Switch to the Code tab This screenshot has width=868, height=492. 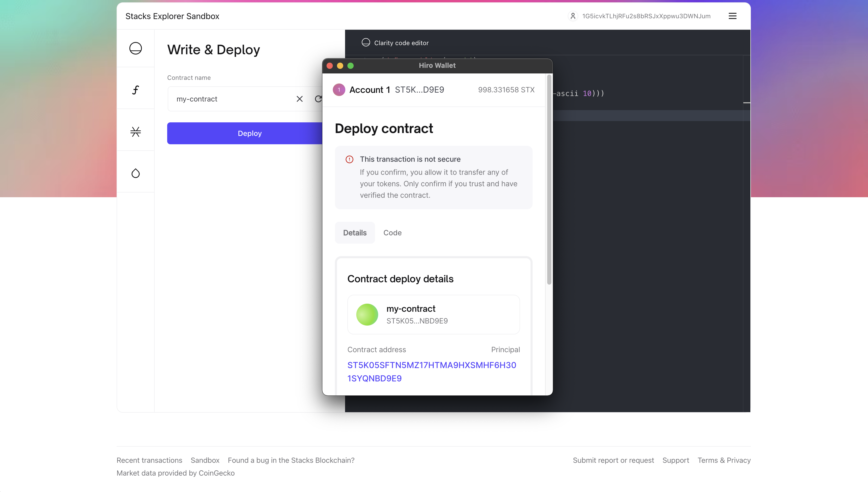(x=392, y=233)
